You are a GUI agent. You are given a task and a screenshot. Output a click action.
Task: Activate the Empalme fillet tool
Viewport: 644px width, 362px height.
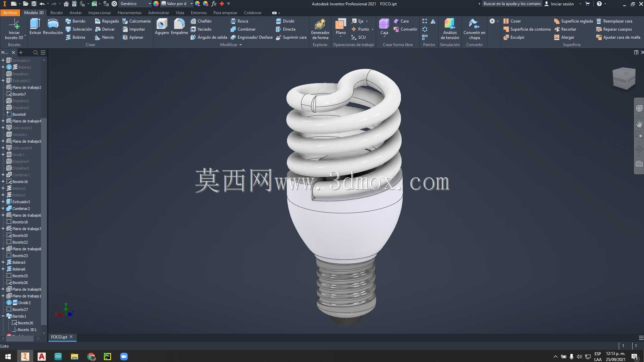(179, 27)
